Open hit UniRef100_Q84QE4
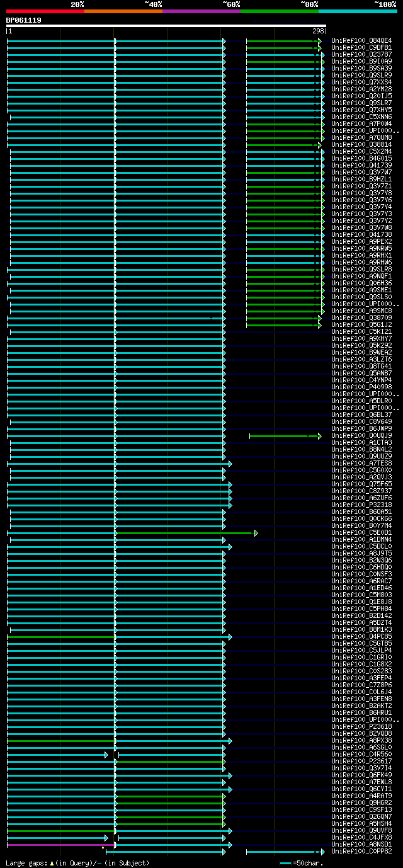This screenshot has width=403, height=868. 361,40
